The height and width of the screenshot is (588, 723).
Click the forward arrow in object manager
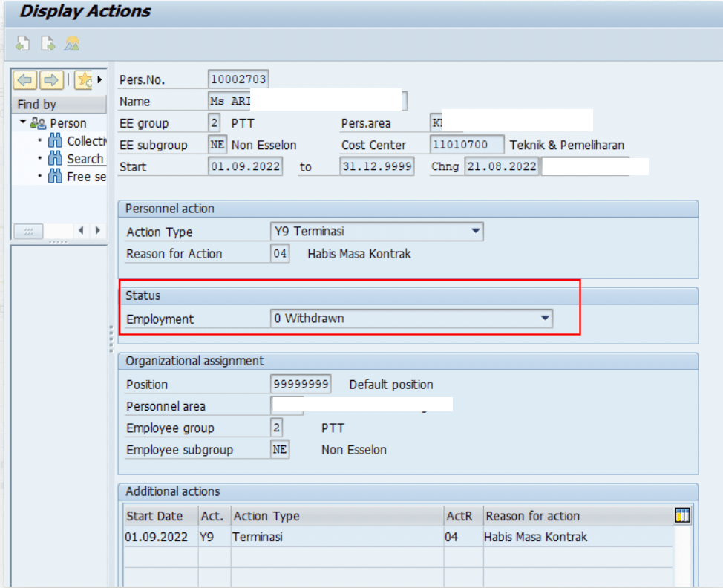tap(51, 79)
